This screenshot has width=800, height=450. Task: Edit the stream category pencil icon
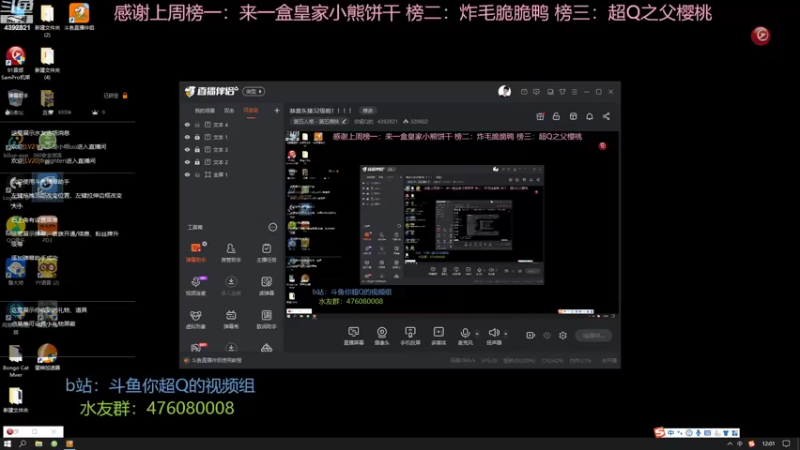[x=344, y=121]
